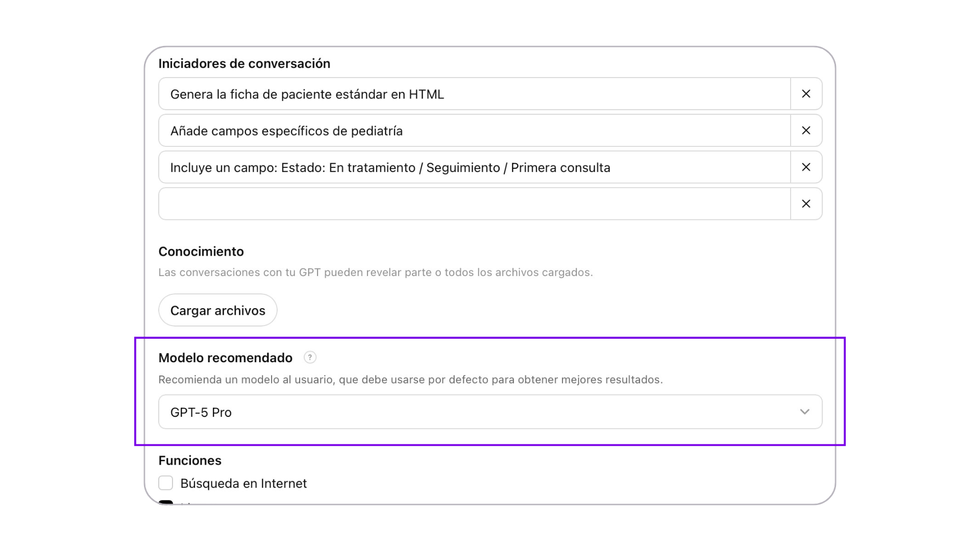Image resolution: width=980 pixels, height=551 pixels.
Task: Focus the 'Genera la ficha de paciente' field
Action: tap(475, 94)
